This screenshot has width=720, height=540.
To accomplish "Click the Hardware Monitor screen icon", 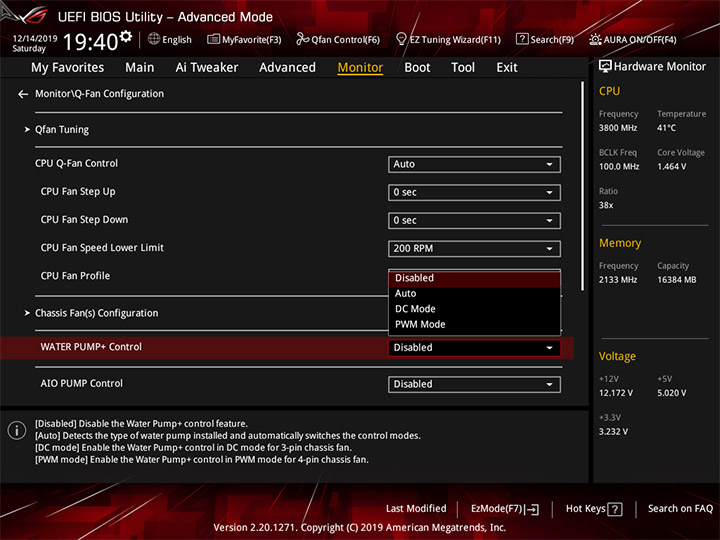I will [x=605, y=66].
